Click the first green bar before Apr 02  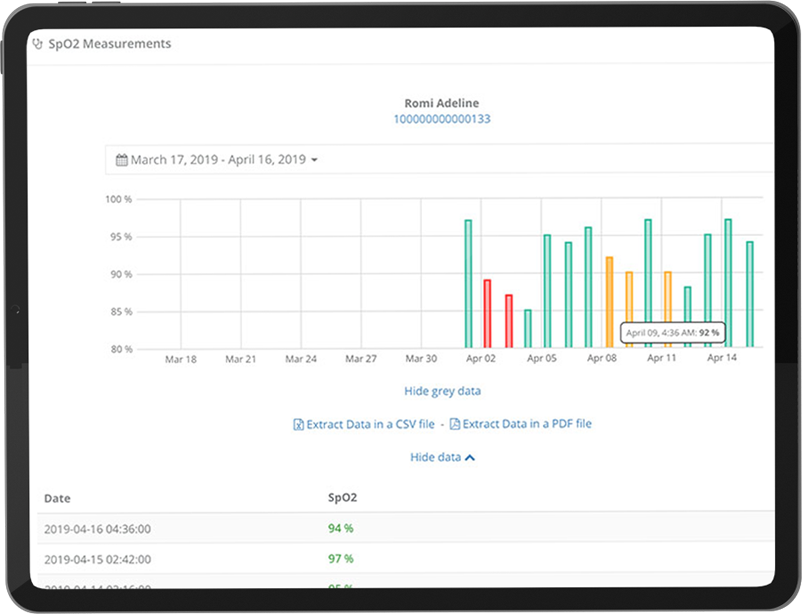[x=468, y=283]
